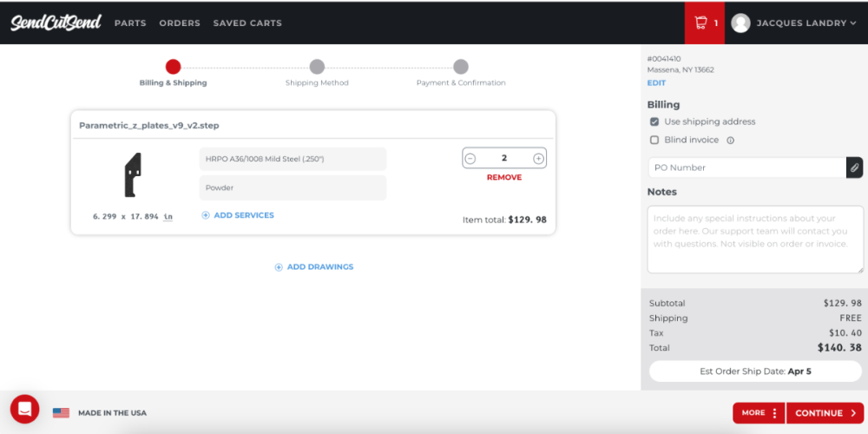
Task: Enable the Blind invoice checkbox
Action: [654, 140]
